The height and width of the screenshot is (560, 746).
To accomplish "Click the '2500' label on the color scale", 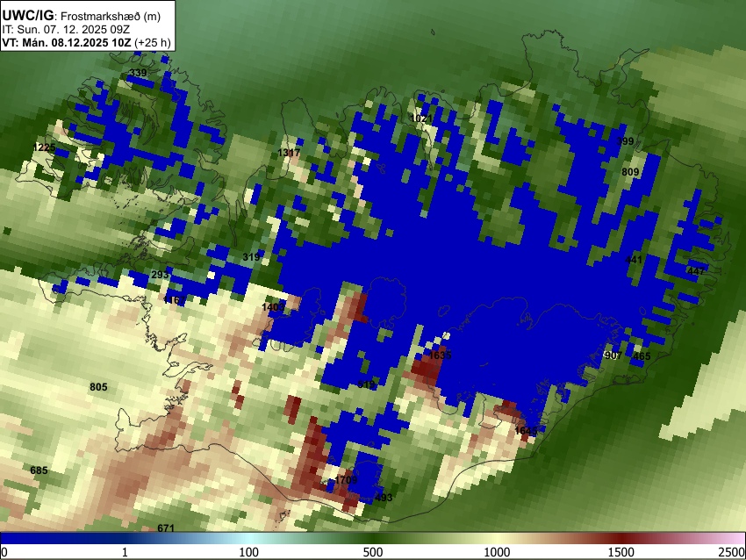I will (733, 552).
